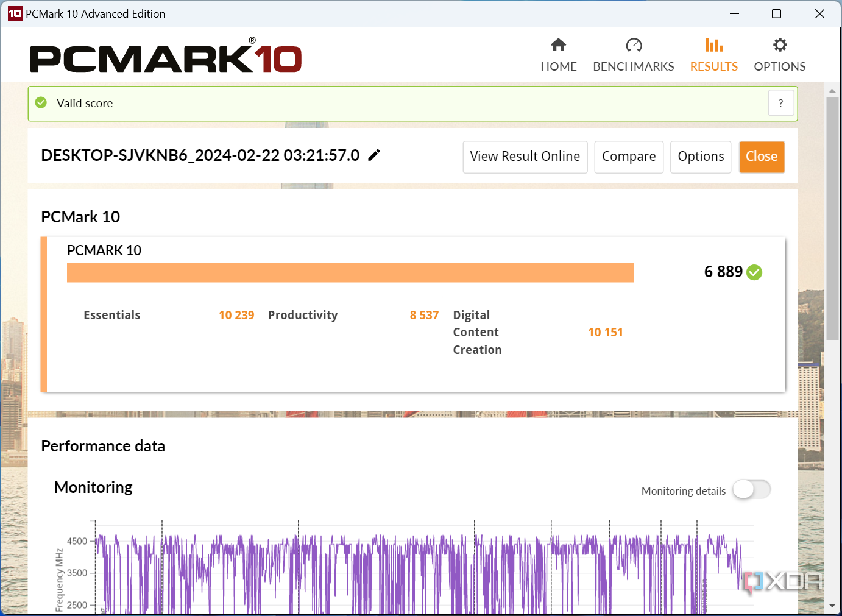842x616 pixels.
Task: Open the result Options button
Action: point(701,157)
